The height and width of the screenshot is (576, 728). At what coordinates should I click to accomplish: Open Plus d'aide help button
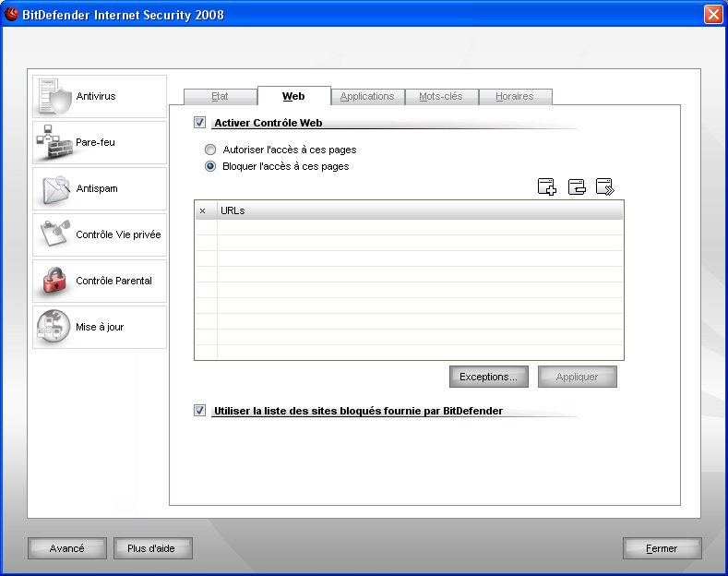[153, 548]
